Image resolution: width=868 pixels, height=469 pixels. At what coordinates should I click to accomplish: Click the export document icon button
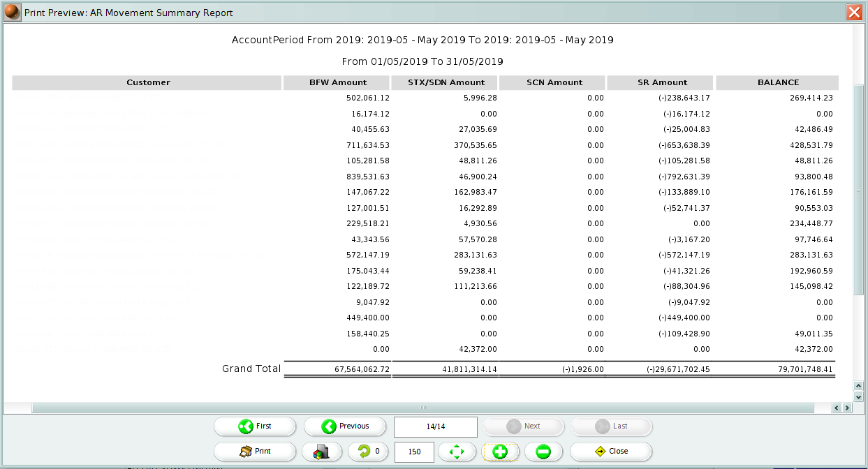point(322,452)
